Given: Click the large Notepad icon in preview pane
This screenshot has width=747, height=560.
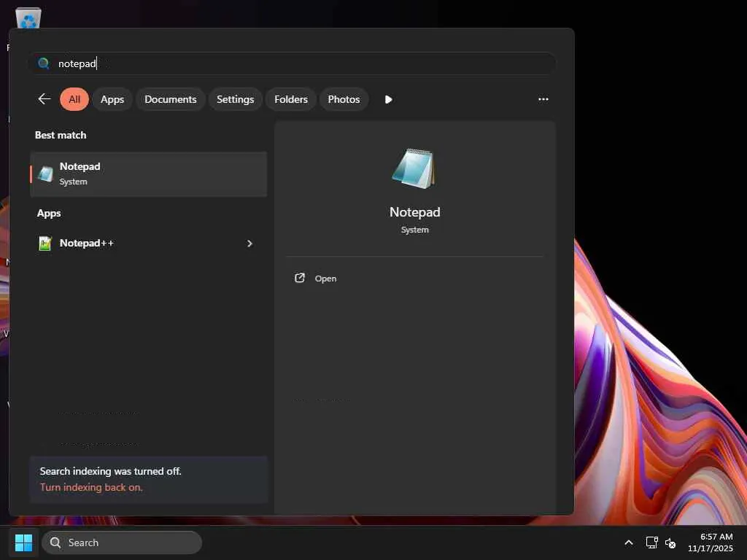Looking at the screenshot, I should tap(414, 168).
